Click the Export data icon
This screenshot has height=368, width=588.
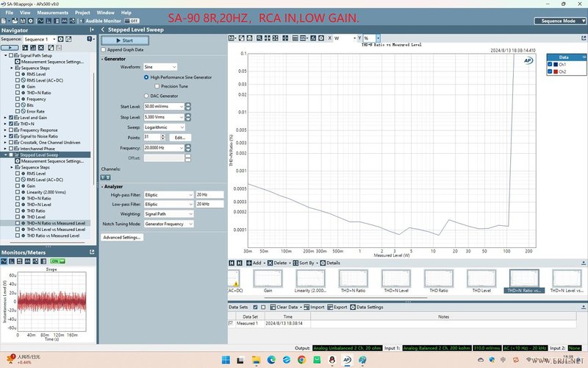coord(329,307)
